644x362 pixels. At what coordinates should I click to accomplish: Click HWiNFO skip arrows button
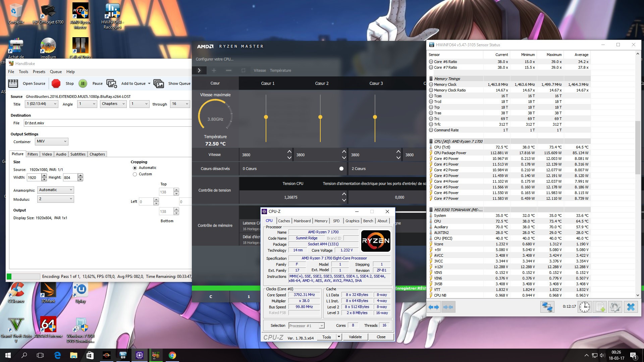pyautogui.click(x=448, y=307)
